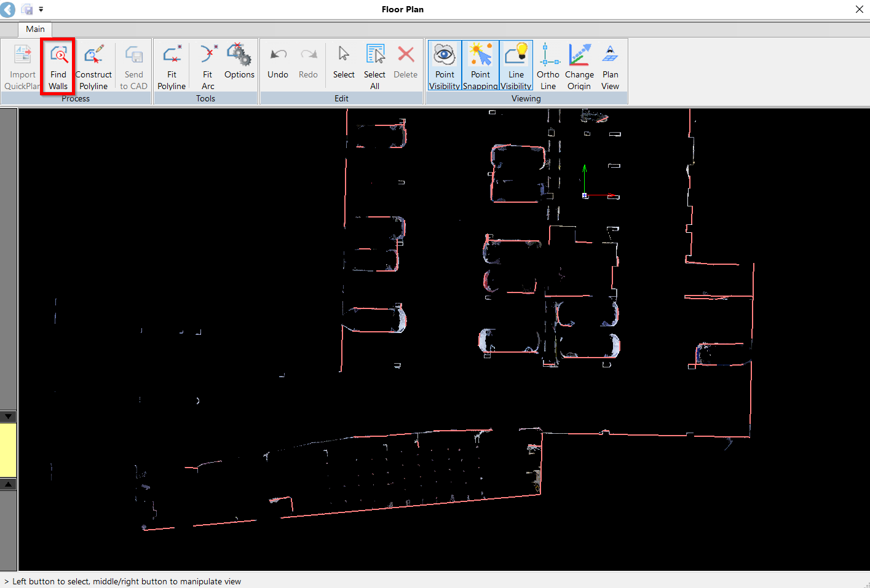Click the Ortho Line tool
The width and height of the screenshot is (870, 588).
point(548,66)
